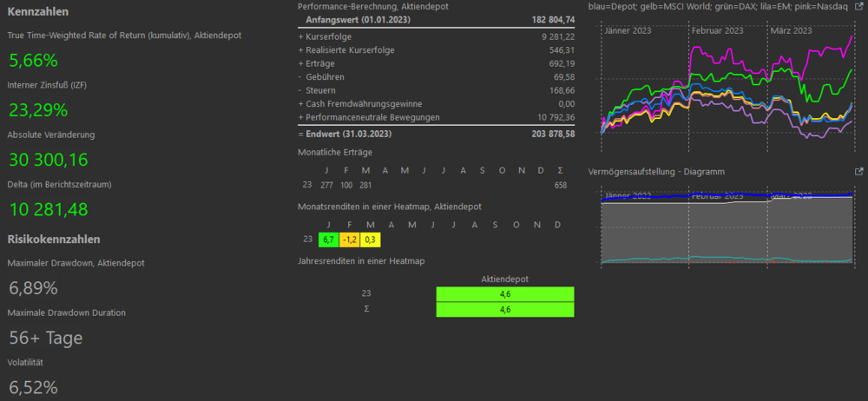This screenshot has width=868, height=401.
Task: Select the 658 monthly earnings total
Action: click(x=560, y=185)
